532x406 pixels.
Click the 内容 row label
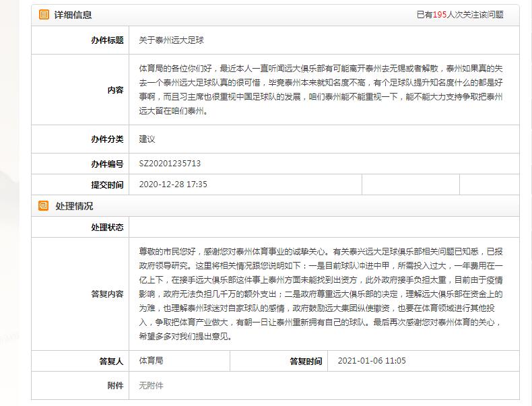[115, 90]
